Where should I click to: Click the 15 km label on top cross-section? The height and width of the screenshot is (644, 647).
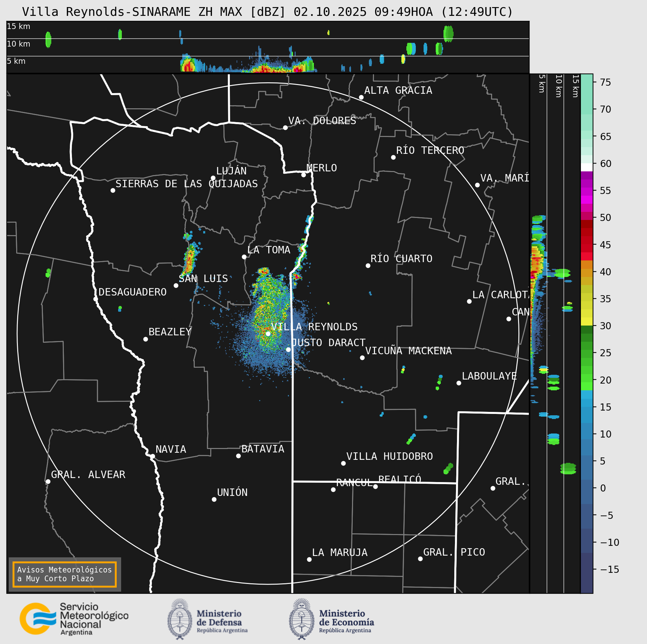[x=19, y=26]
